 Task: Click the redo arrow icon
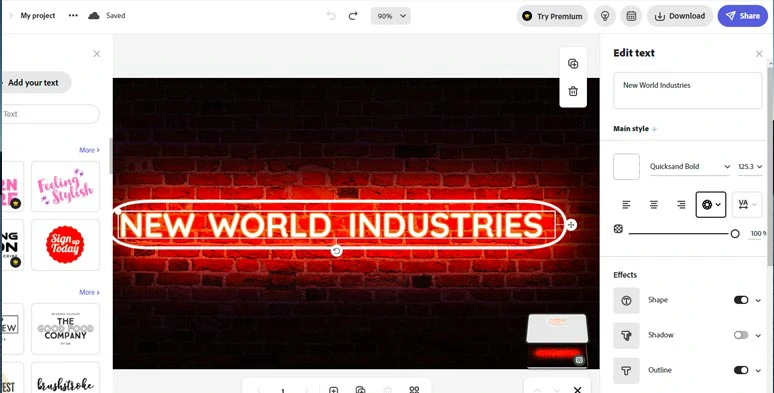353,16
